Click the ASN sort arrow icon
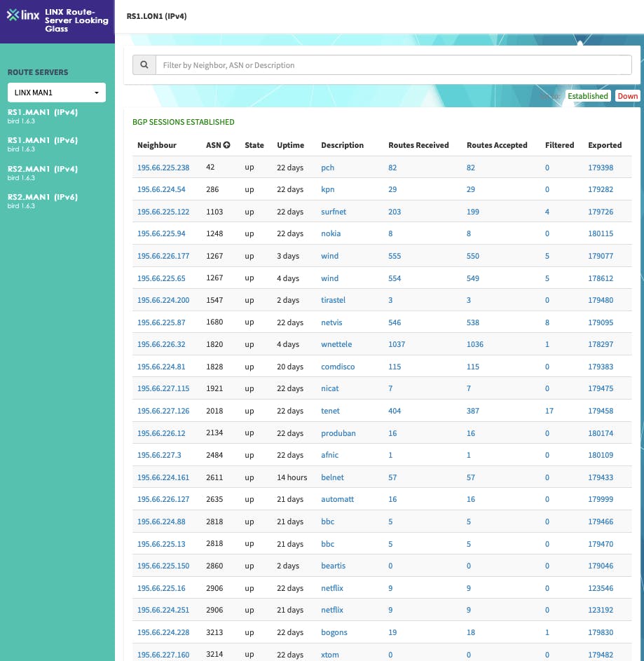Viewport: 644px width, 661px height. click(x=227, y=146)
